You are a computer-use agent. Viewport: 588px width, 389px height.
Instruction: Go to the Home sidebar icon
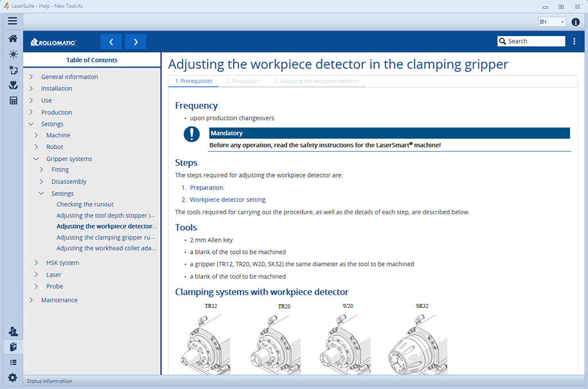click(x=13, y=38)
